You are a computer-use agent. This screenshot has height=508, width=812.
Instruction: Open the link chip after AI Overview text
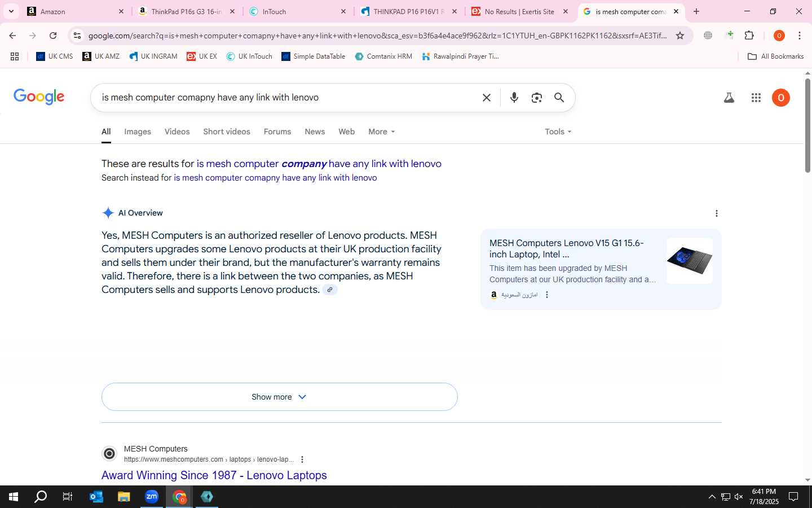(x=330, y=290)
